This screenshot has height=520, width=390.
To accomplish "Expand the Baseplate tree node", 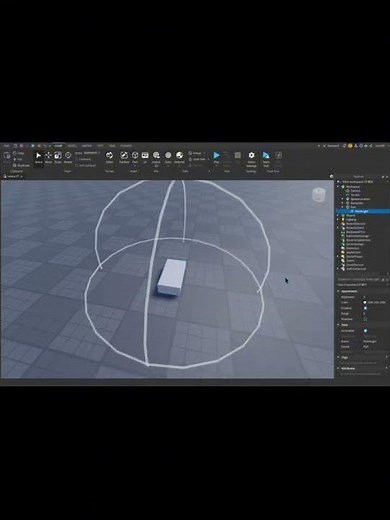I will (x=342, y=203).
